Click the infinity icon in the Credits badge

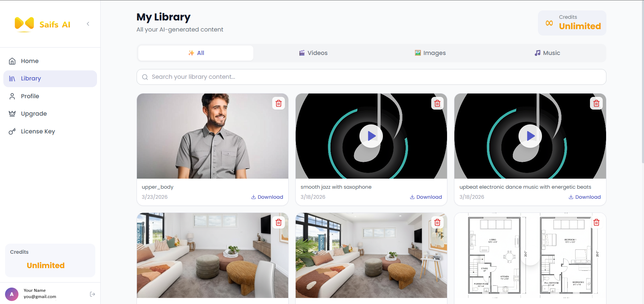pos(549,23)
